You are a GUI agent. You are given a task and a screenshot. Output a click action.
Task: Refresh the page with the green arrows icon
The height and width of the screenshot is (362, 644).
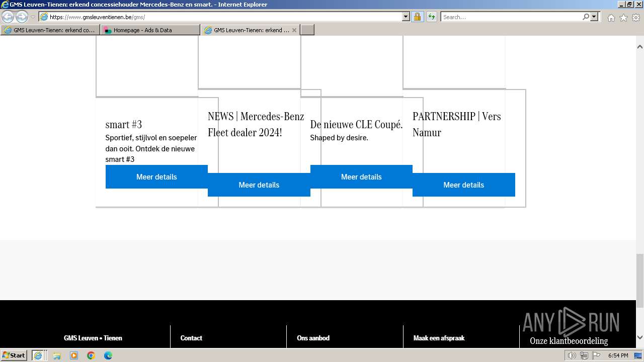(x=431, y=17)
